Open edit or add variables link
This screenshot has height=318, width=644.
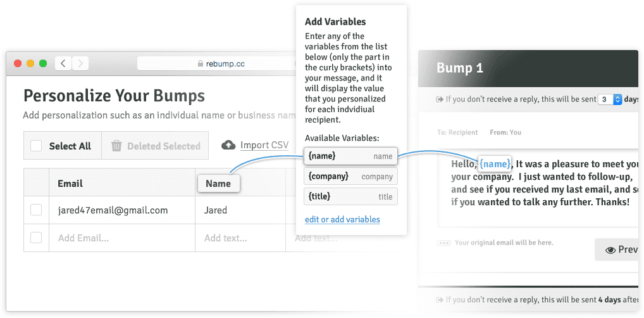coord(342,219)
